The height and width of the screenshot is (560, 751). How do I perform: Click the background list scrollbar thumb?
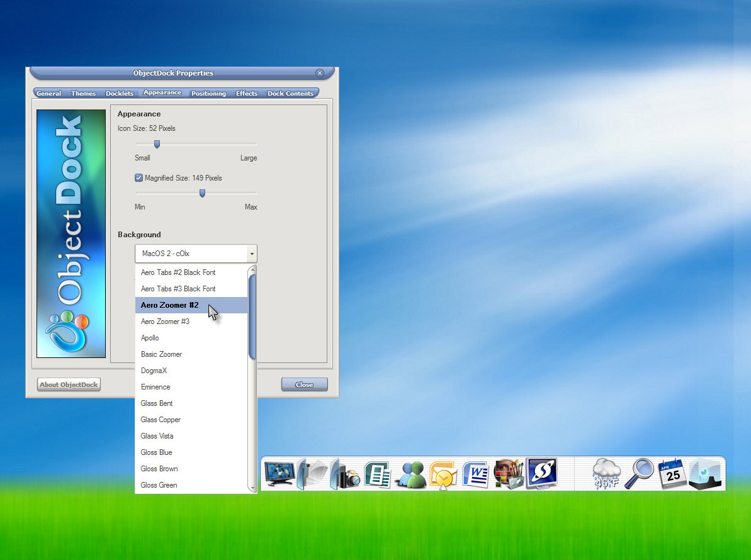coord(252,317)
